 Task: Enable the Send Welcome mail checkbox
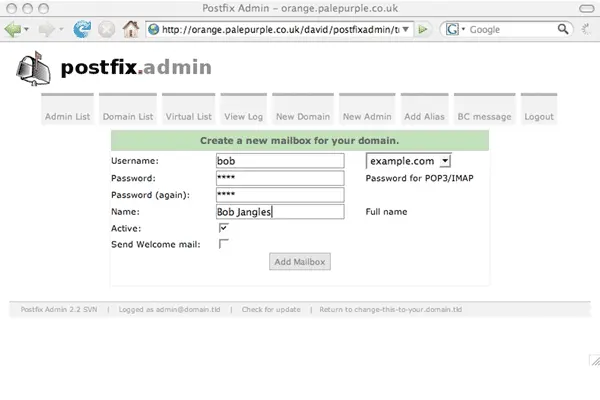(x=223, y=244)
